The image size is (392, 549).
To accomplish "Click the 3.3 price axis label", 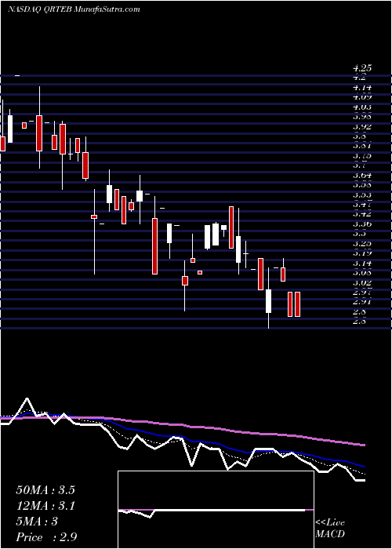I will point(359,234).
